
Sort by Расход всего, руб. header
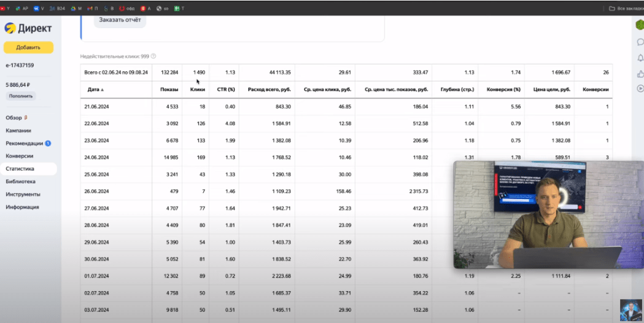270,90
